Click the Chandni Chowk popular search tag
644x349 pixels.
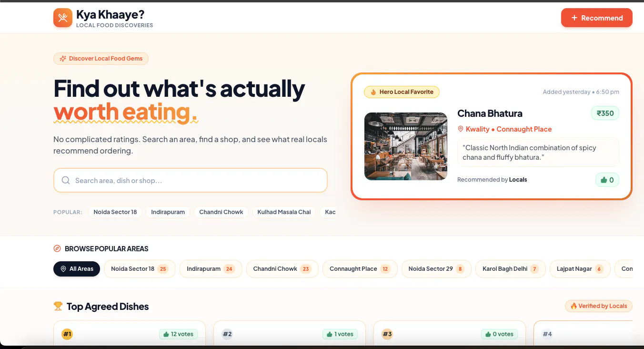click(x=221, y=212)
